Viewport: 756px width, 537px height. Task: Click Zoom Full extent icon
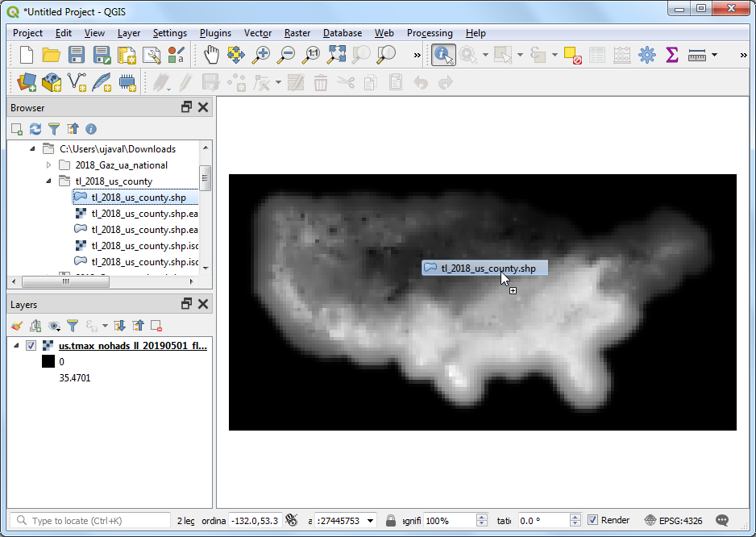[337, 55]
